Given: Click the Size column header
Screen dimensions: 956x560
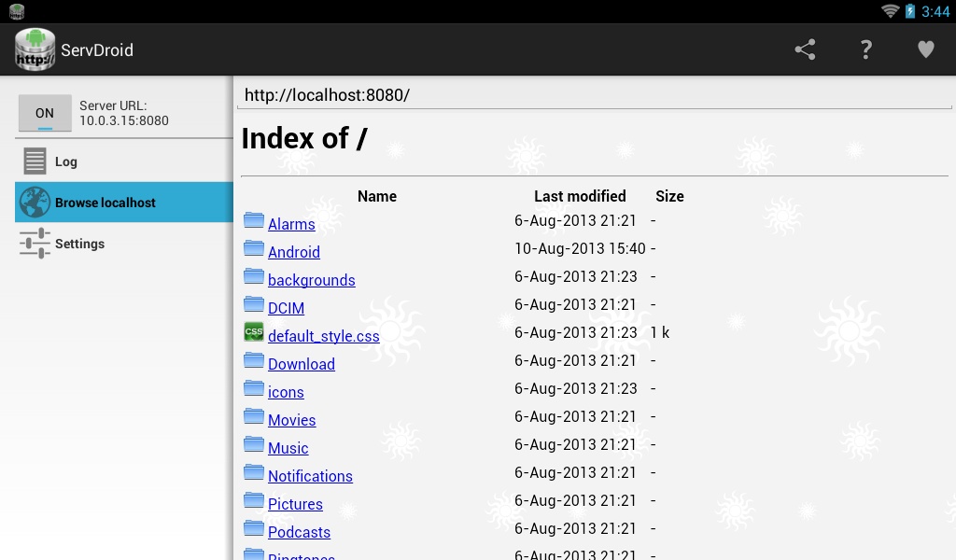Looking at the screenshot, I should [x=669, y=196].
